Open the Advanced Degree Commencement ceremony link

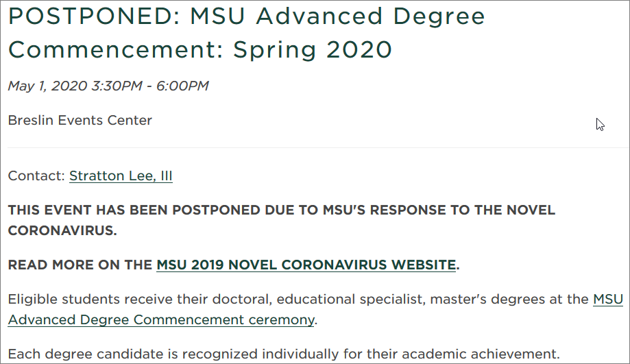pyautogui.click(x=161, y=319)
